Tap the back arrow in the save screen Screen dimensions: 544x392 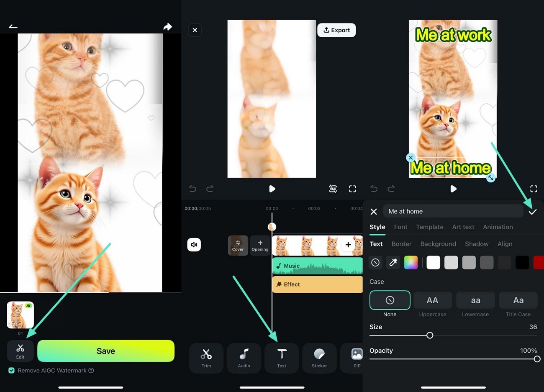(x=13, y=27)
